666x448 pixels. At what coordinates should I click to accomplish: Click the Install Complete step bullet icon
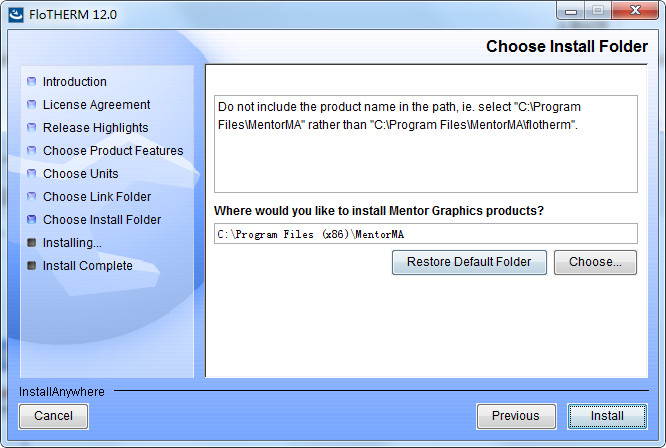(x=32, y=266)
